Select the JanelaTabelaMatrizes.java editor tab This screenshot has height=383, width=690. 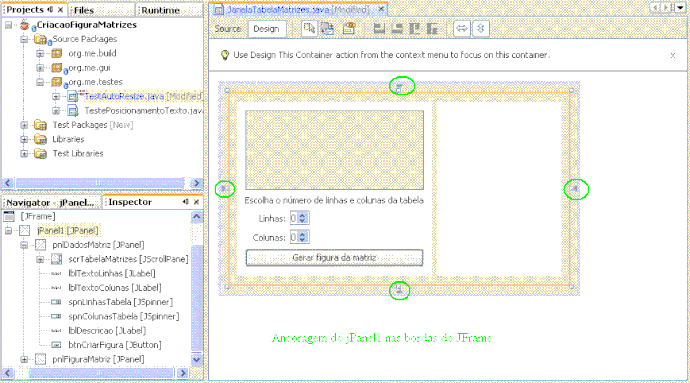click(298, 9)
